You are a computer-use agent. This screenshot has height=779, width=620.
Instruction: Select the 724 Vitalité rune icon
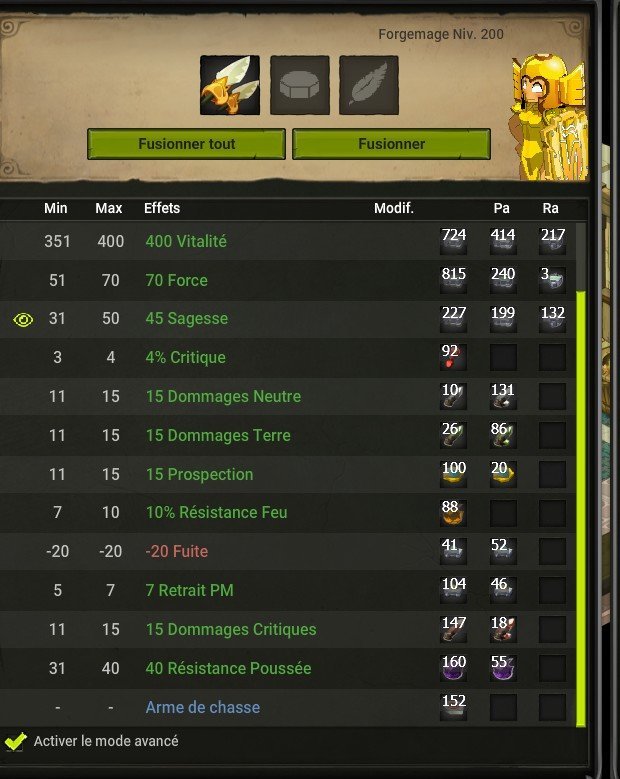(x=453, y=241)
